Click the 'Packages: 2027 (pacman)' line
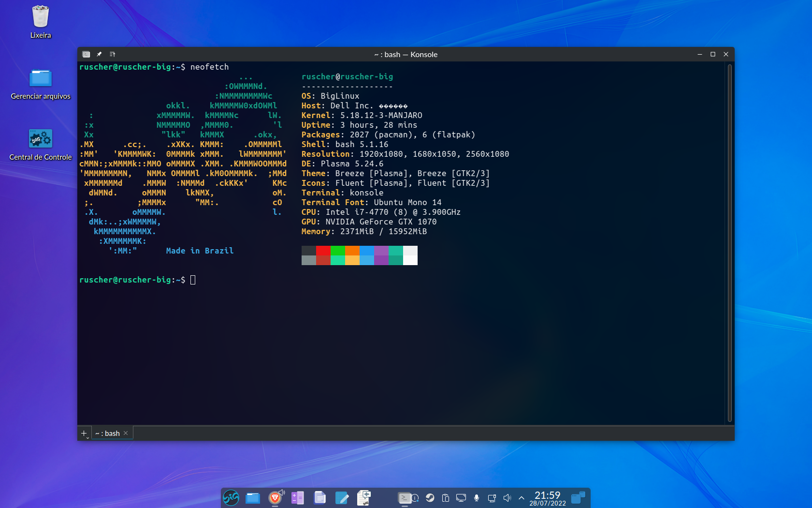This screenshot has height=508, width=812. pyautogui.click(x=389, y=134)
